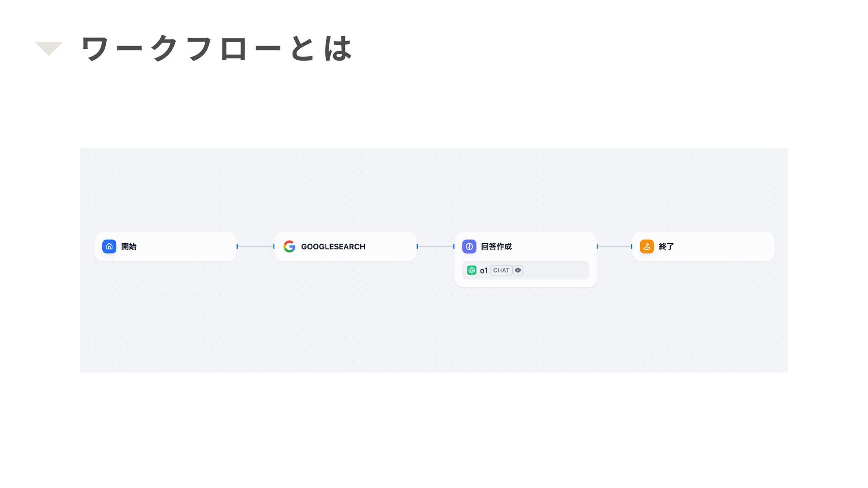The width and height of the screenshot is (868, 488).
Task: Click the GOOGLESEARCH node input handle
Action: (x=274, y=246)
